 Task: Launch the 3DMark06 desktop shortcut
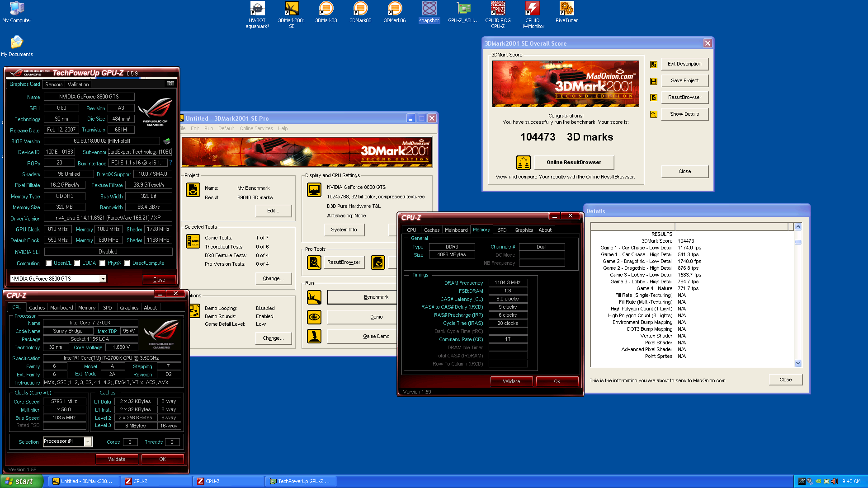395,12
